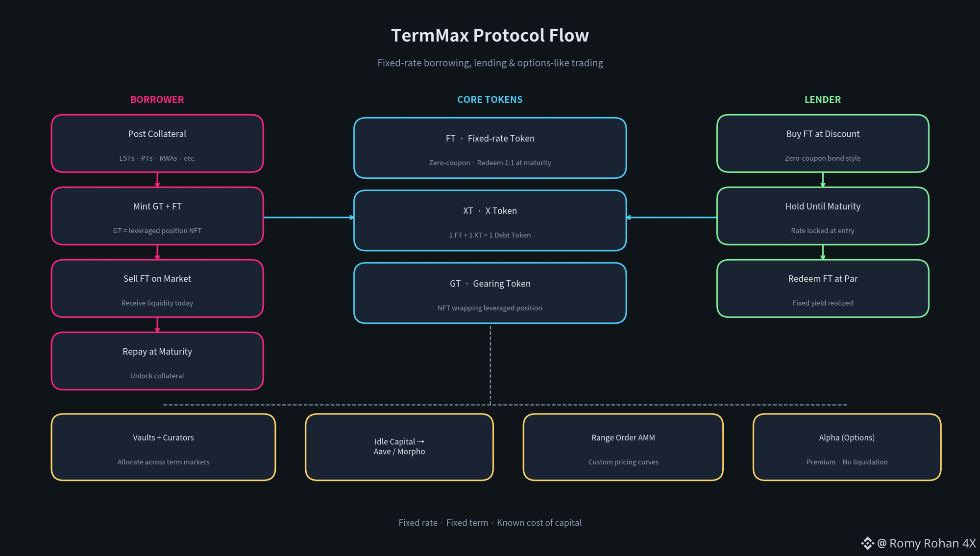Screen dimensions: 980x556
Task: Select the FT Fixed-rate Token box
Action: pyautogui.click(x=490, y=148)
